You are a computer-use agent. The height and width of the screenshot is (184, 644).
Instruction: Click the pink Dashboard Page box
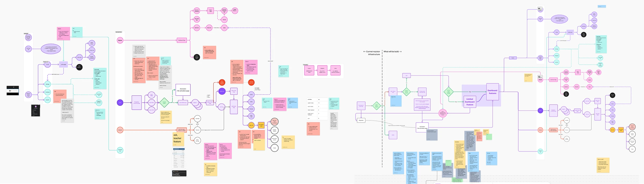click(x=182, y=40)
